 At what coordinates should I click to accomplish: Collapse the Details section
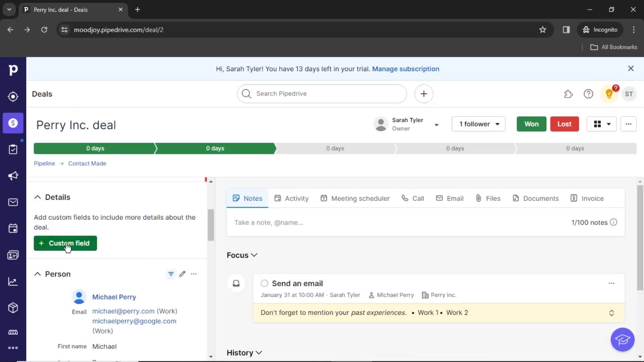coord(38,197)
